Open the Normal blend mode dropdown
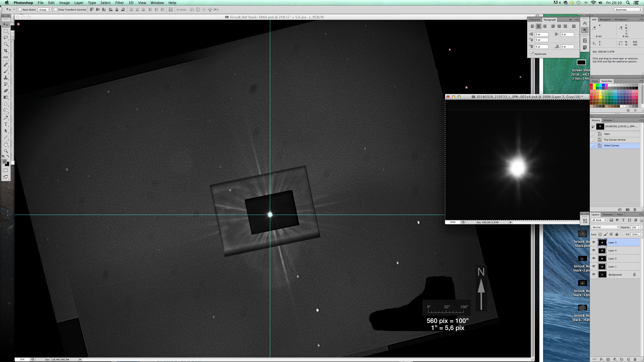This screenshot has width=644, height=362. point(605,227)
